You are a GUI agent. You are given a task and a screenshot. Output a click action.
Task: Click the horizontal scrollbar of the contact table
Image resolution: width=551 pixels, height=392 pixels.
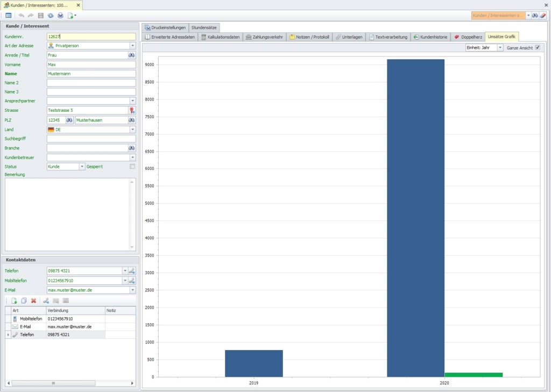pyautogui.click(x=53, y=383)
